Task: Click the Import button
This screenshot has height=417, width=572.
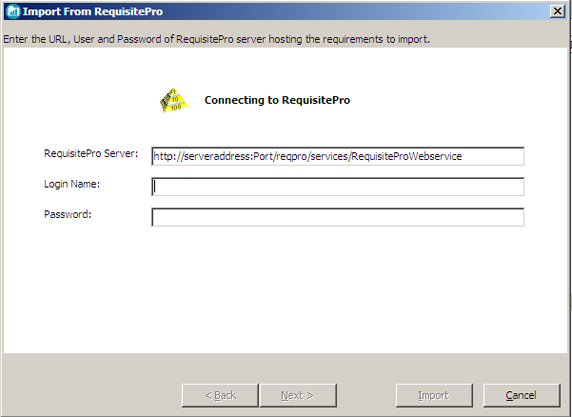Action: tap(434, 395)
